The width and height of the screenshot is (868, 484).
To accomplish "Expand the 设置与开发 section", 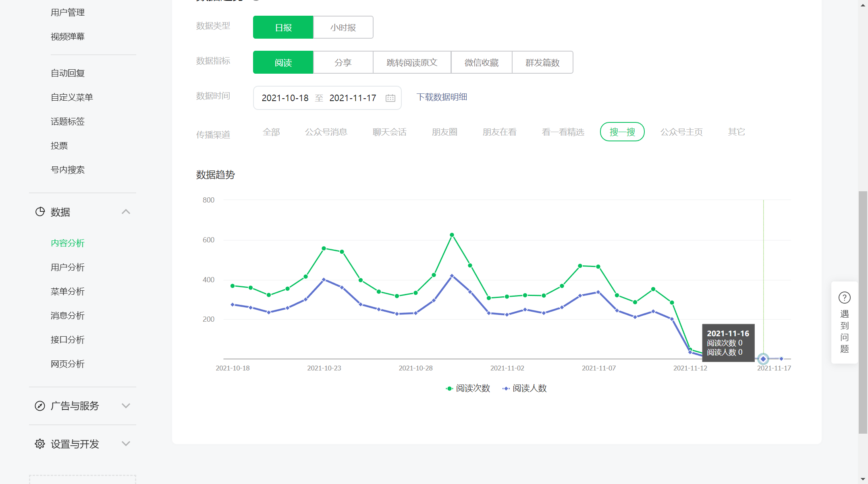I will tap(126, 444).
